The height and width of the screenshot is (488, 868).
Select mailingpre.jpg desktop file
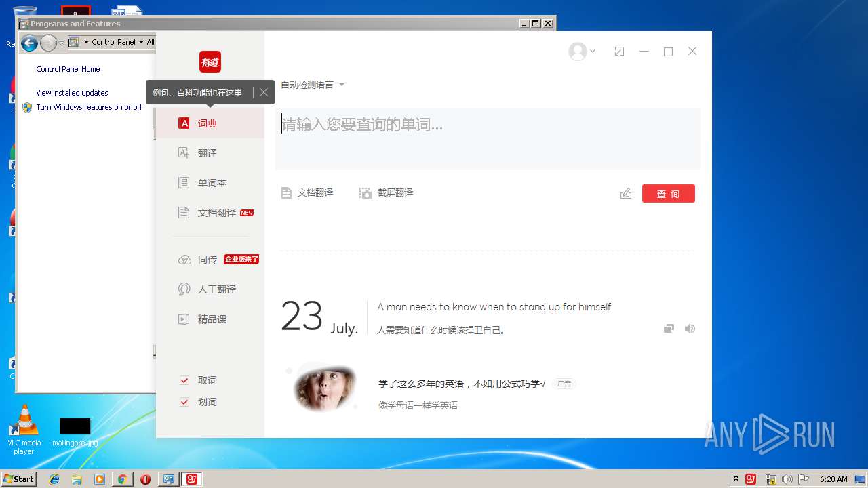(x=75, y=432)
